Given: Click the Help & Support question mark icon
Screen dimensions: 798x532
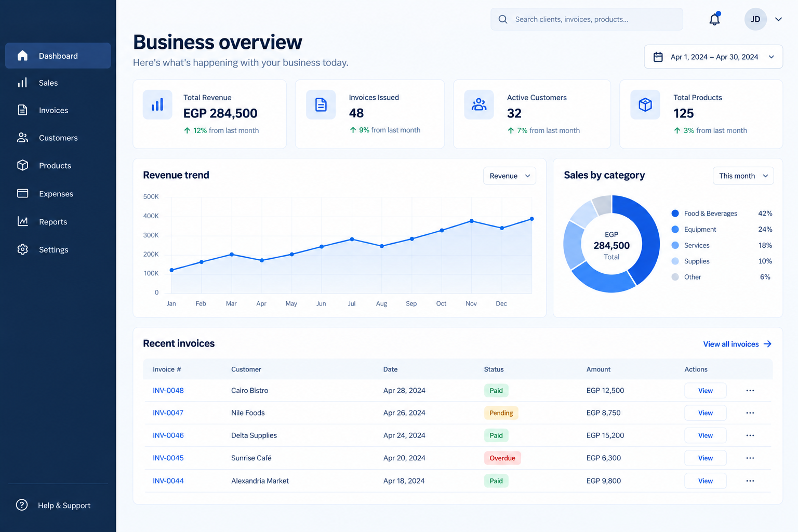Looking at the screenshot, I should click(x=22, y=505).
